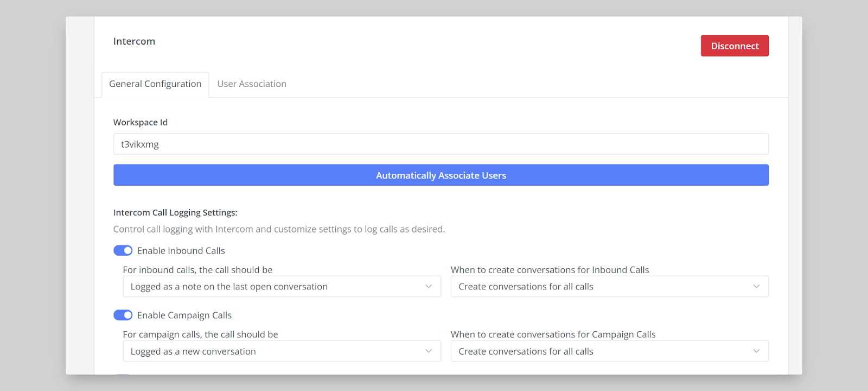Viewport: 868px width, 391px height.
Task: Click the 'Enable Campaign Calls' label text
Action: pos(184,316)
